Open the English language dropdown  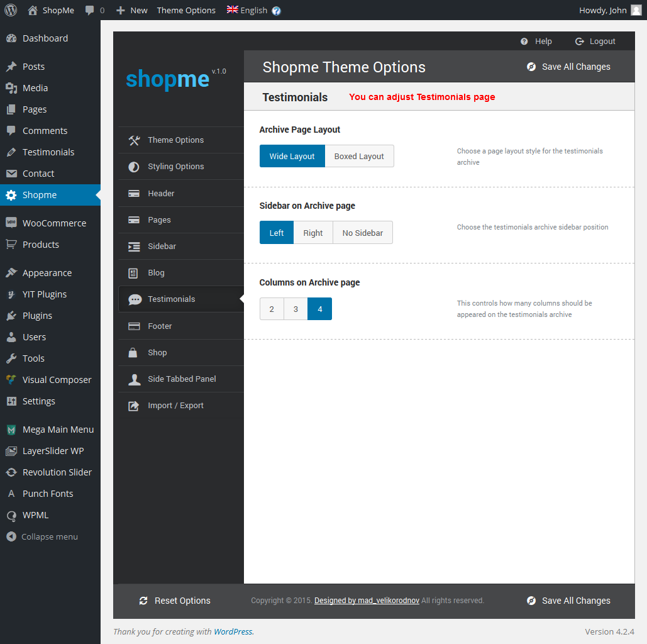point(247,11)
